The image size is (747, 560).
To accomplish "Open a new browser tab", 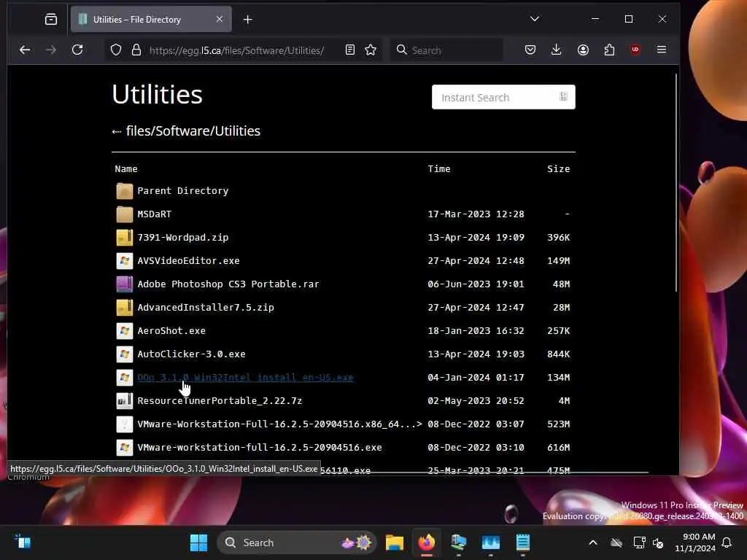I will click(x=248, y=20).
